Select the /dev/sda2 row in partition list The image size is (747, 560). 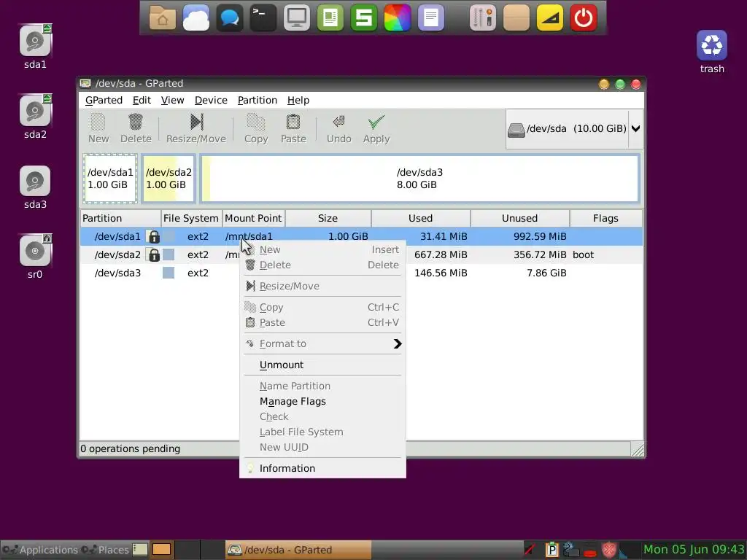click(x=361, y=254)
